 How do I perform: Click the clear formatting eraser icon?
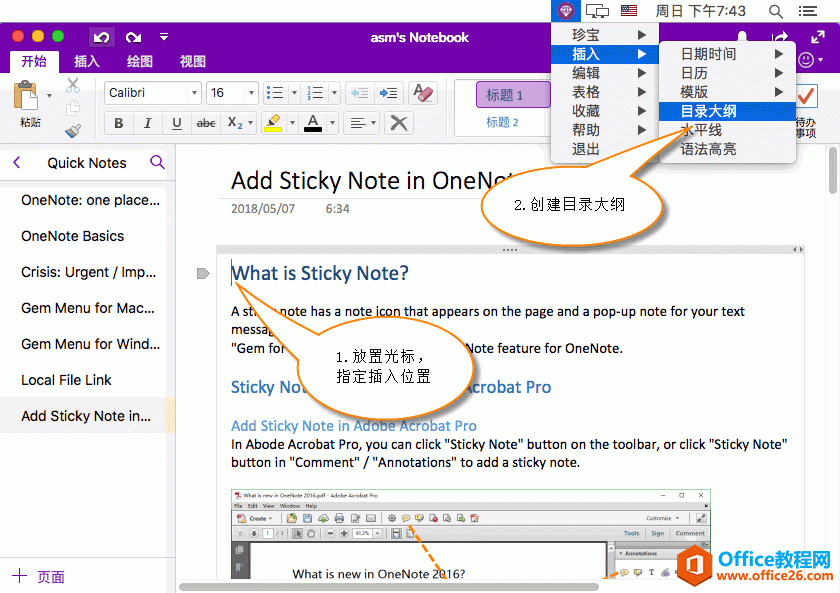click(423, 93)
